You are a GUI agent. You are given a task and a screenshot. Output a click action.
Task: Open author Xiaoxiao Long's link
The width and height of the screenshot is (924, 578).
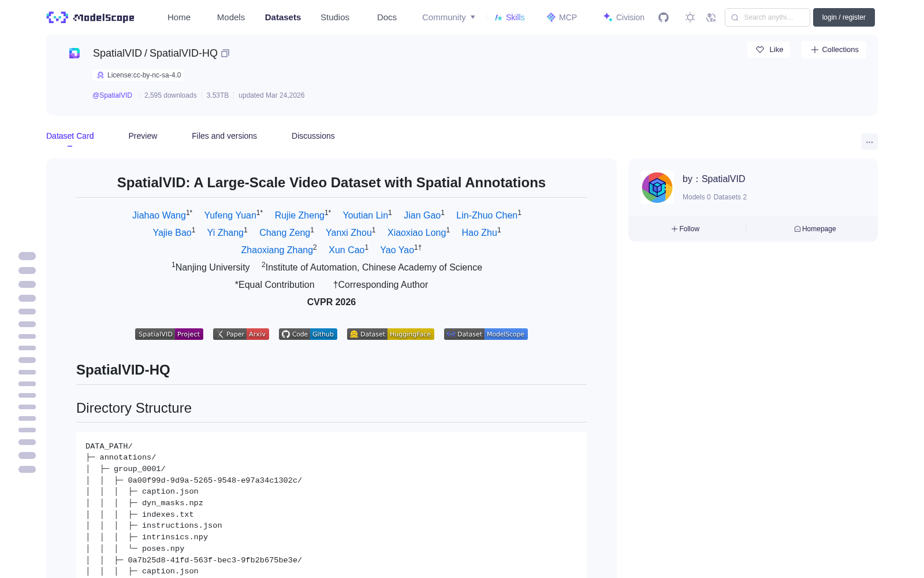(x=417, y=233)
